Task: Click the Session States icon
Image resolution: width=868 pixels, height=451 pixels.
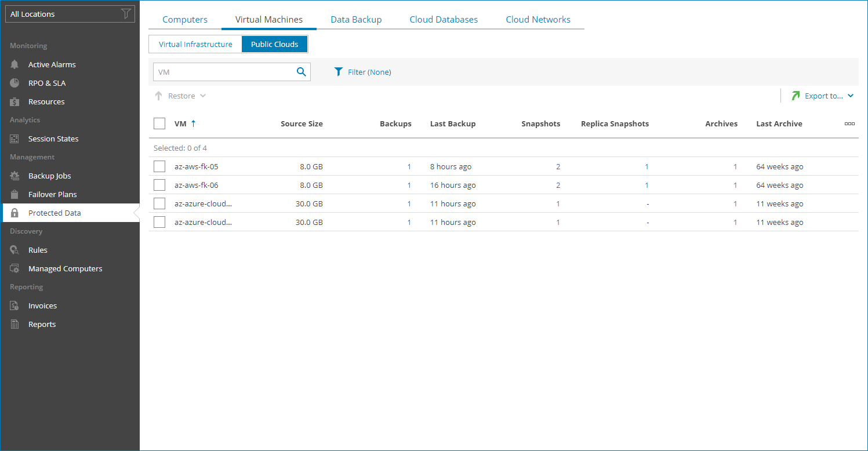Action: coord(15,139)
